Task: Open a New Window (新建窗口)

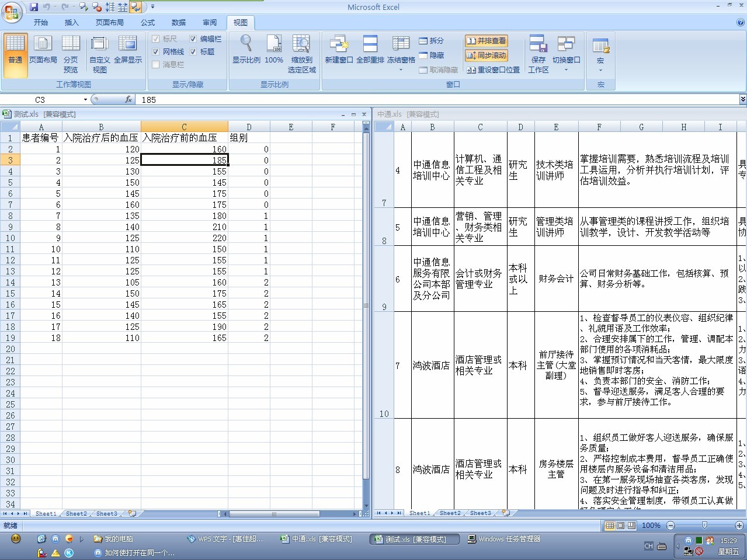Action: 339,50
